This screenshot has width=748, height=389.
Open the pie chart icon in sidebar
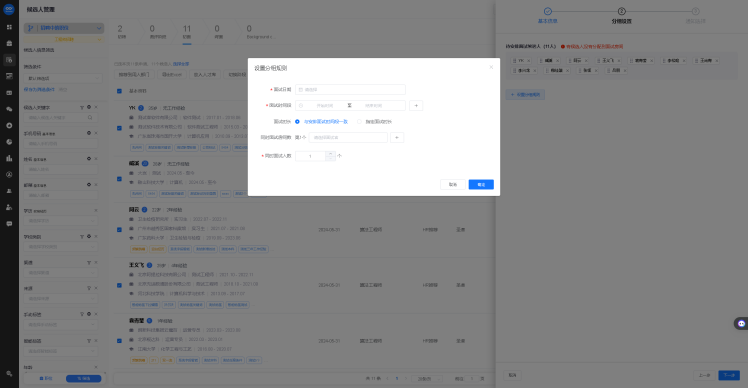click(x=9, y=142)
